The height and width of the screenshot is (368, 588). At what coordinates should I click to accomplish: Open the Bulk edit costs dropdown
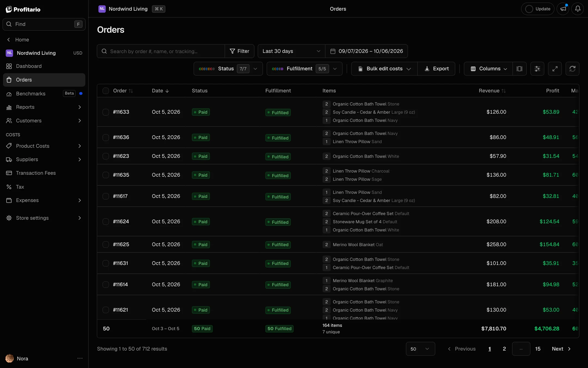384,69
